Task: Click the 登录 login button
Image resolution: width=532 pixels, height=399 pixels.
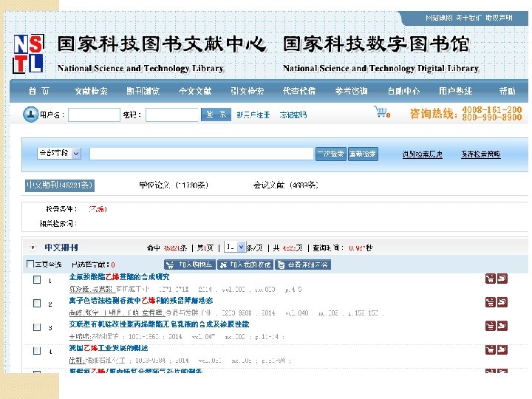Action: [x=216, y=115]
